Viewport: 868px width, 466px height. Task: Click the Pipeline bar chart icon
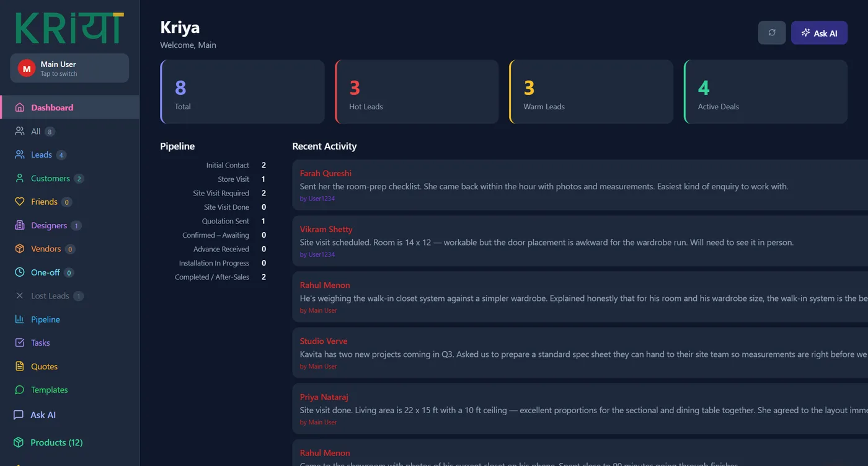(x=19, y=320)
